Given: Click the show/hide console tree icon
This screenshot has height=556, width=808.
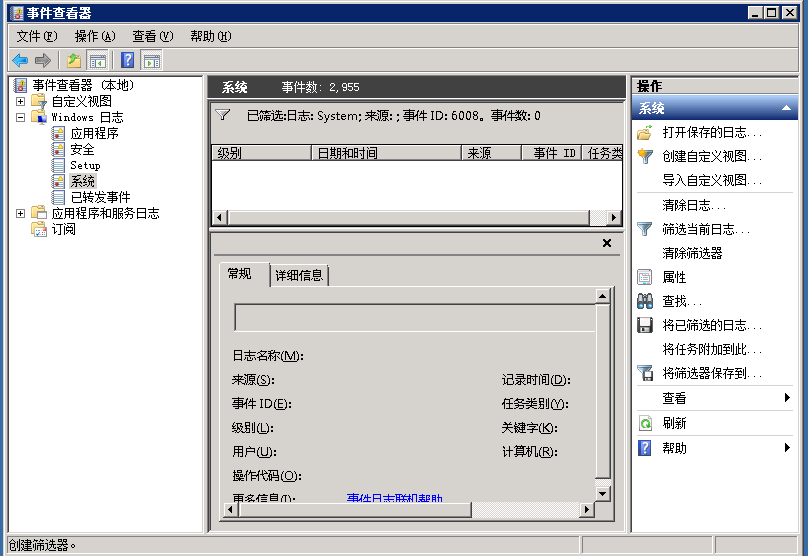Looking at the screenshot, I should pos(97,60).
